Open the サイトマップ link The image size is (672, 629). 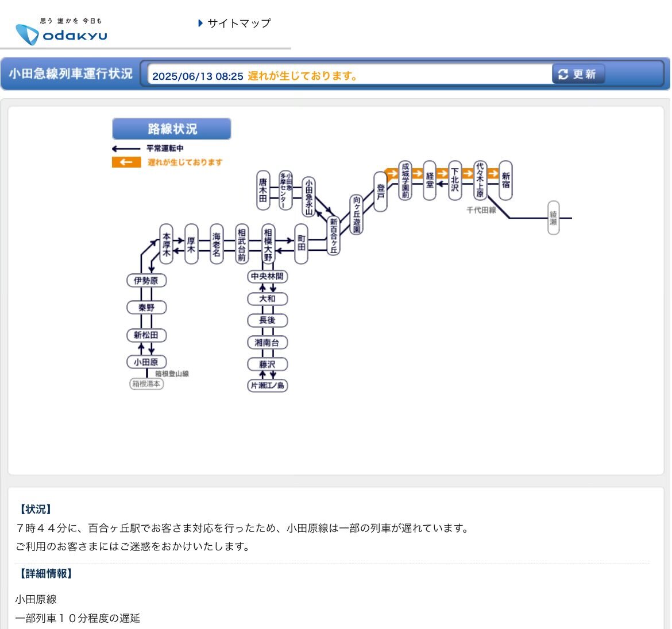coord(239,23)
